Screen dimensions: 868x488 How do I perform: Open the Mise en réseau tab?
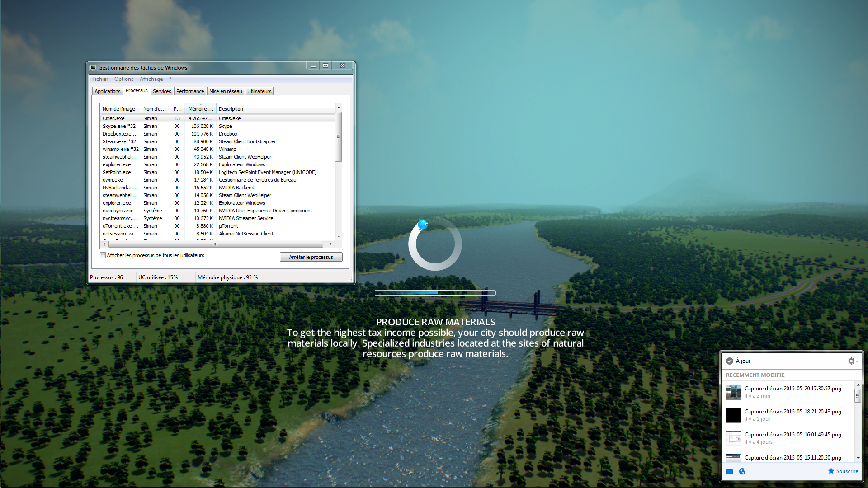(x=226, y=91)
